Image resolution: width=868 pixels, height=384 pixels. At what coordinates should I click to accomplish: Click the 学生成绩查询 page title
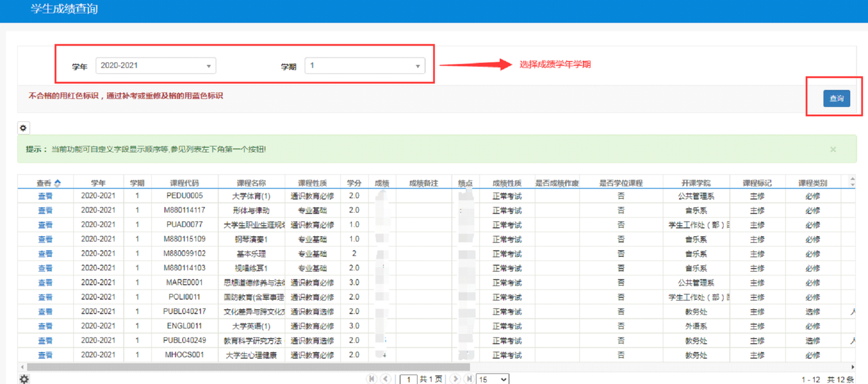64,9
